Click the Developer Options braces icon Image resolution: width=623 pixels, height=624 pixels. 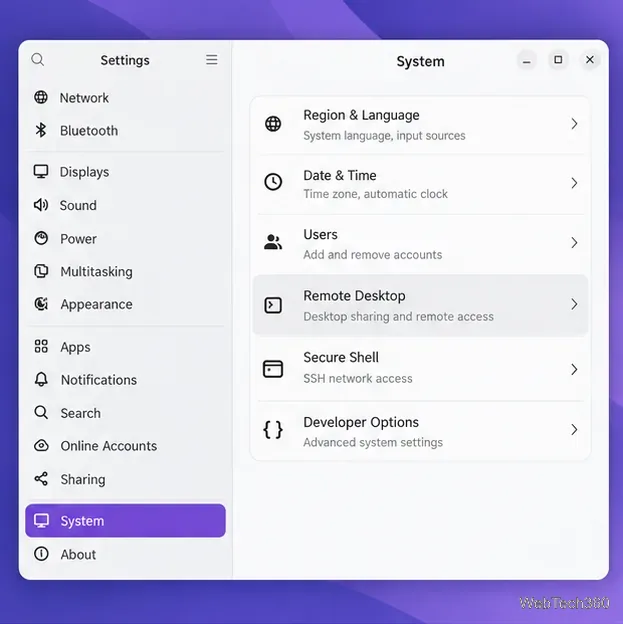(x=273, y=430)
